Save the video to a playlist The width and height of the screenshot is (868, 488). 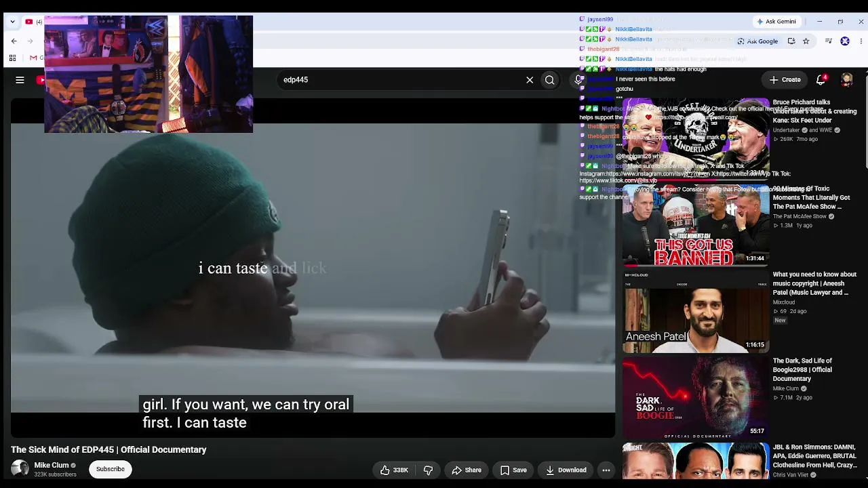coord(513,470)
